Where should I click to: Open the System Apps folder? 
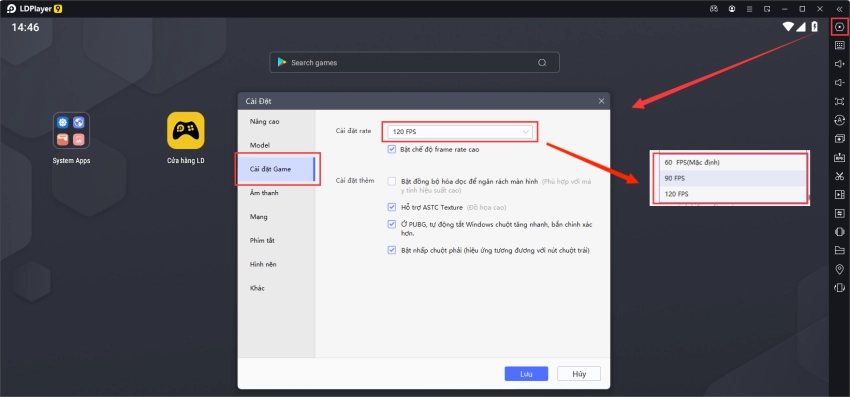pos(71,131)
